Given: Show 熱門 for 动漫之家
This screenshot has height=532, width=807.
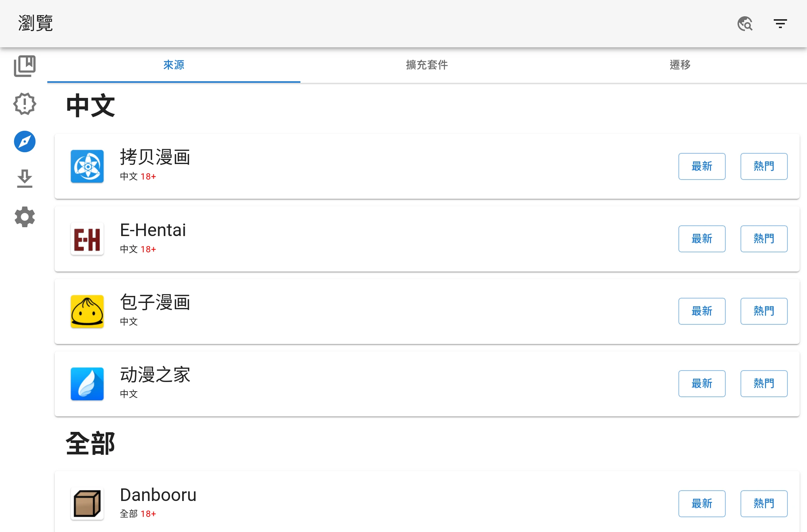Looking at the screenshot, I should [x=764, y=384].
